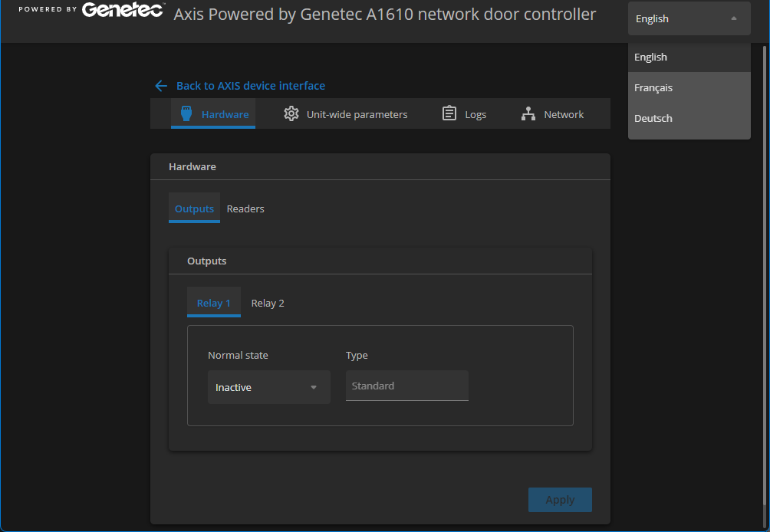
Task: Click the Outputs panel heading
Action: tap(207, 261)
